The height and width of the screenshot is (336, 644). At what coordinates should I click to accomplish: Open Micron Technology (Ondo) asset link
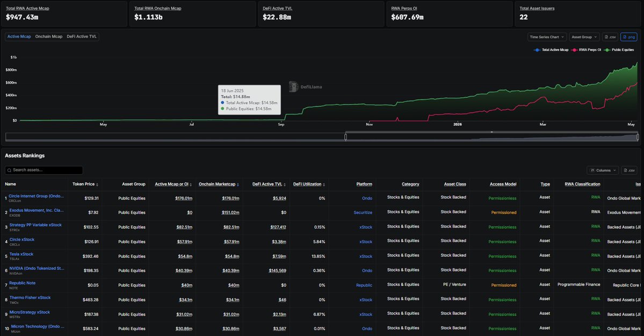point(38,326)
